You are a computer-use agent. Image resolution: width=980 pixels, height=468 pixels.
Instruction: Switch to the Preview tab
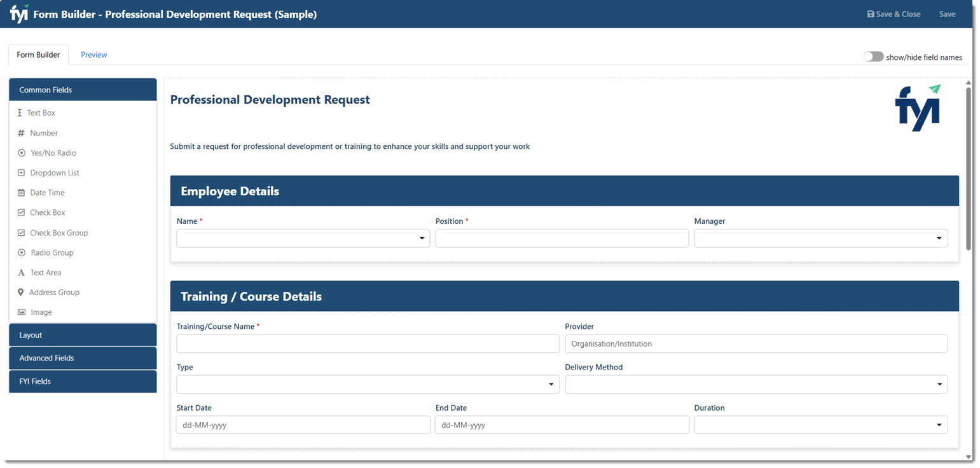(x=93, y=55)
